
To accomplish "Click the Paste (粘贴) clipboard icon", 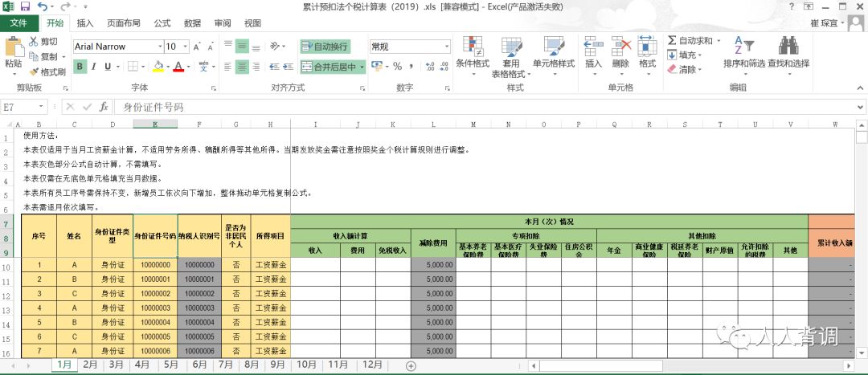I will click(14, 47).
